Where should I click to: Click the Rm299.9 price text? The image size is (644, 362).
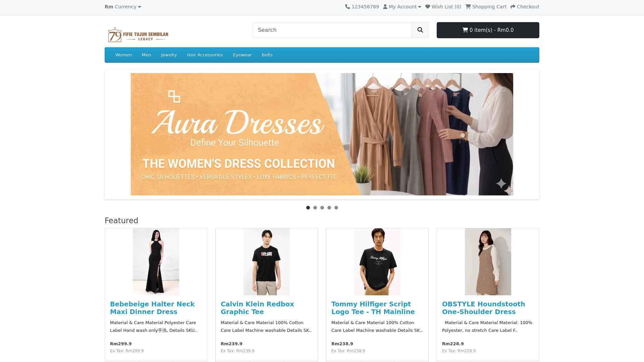coord(121,344)
